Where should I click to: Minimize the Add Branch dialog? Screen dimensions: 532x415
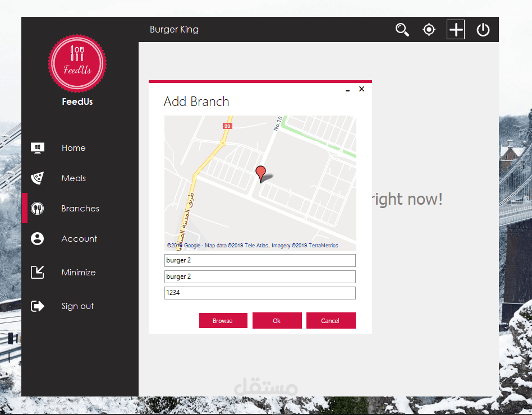[x=347, y=90]
